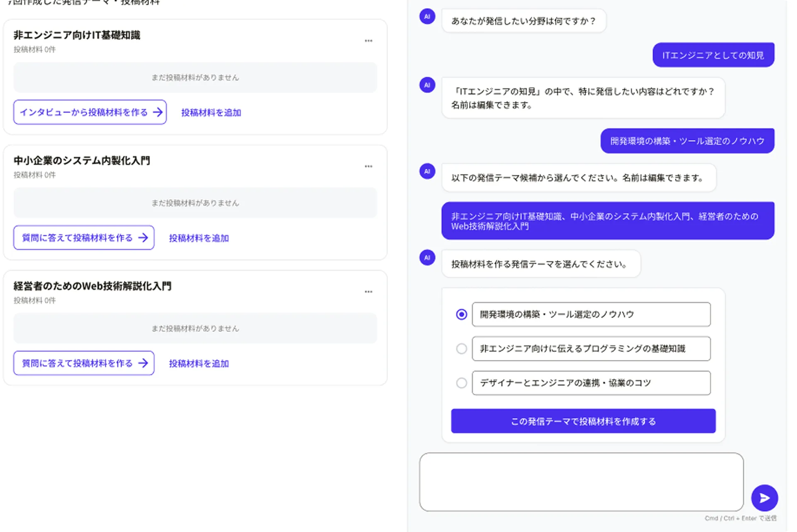Screen dimensions: 797x532
Task: Click 投稿材料 0件 under 中小企業のシステム内製化入門
Action: (x=34, y=175)
